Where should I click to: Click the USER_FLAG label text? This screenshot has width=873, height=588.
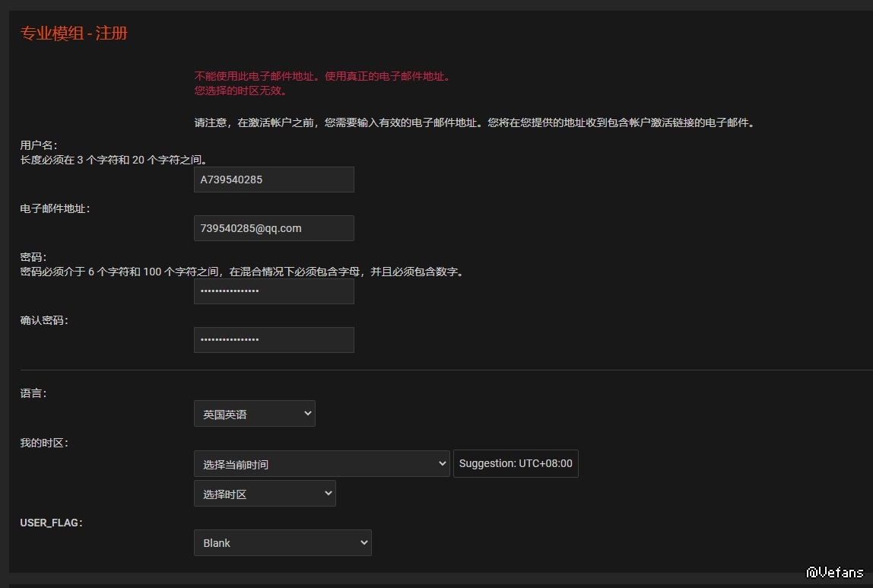[x=51, y=523]
